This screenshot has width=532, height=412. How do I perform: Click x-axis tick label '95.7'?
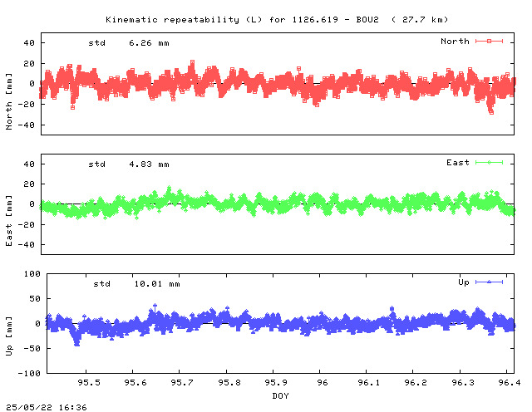pos(182,382)
